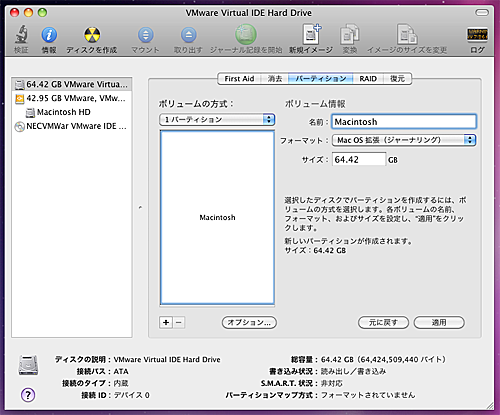Switch to the RAID tab
Viewport: 500px width, 415px height.
pos(368,79)
